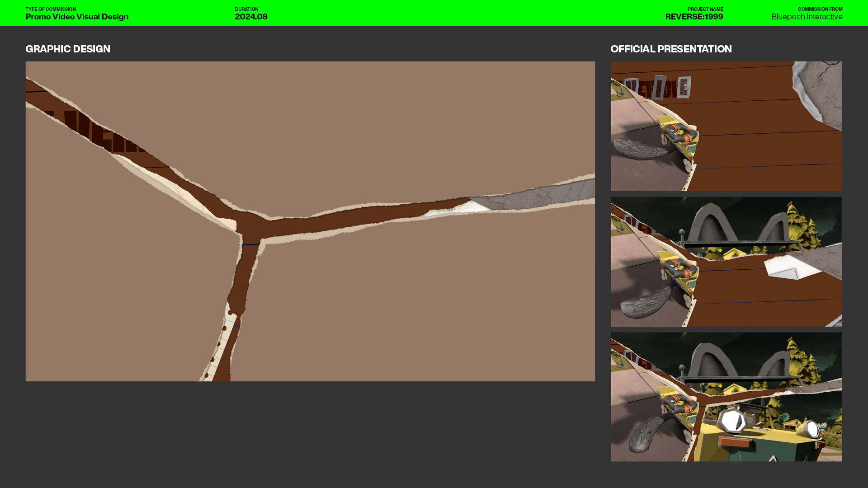Viewport: 868px width, 488px height.
Task: Click the REVERSE:1999 project name
Action: [x=694, y=17]
